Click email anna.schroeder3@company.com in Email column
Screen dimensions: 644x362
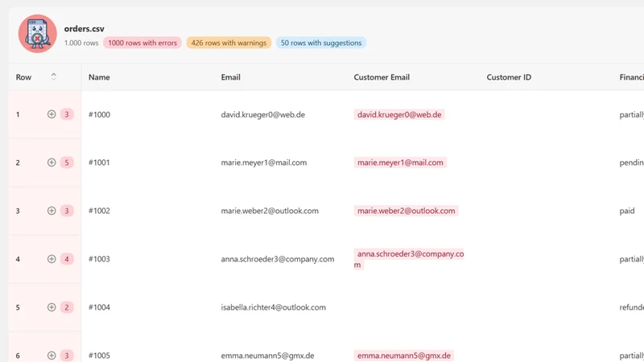277,259
